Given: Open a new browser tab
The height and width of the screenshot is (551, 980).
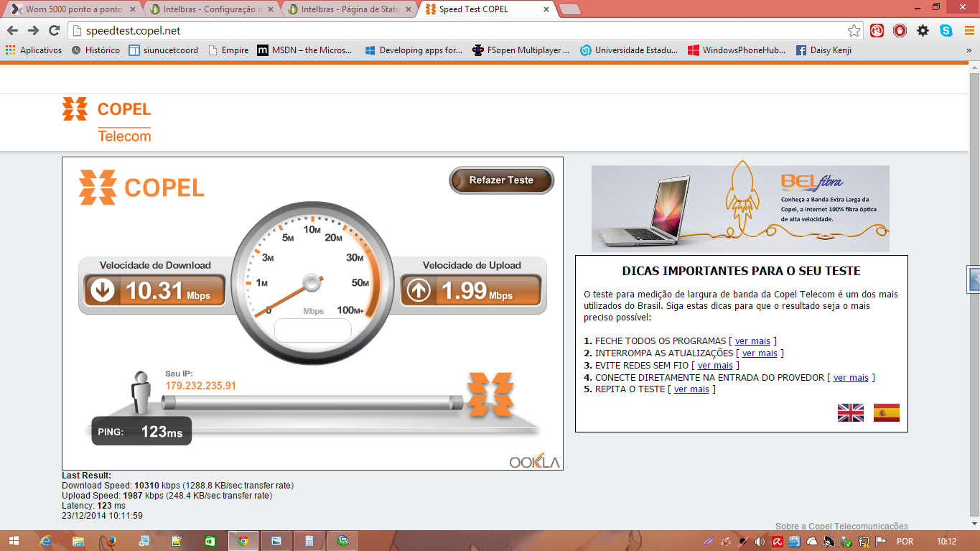Looking at the screenshot, I should coord(569,9).
